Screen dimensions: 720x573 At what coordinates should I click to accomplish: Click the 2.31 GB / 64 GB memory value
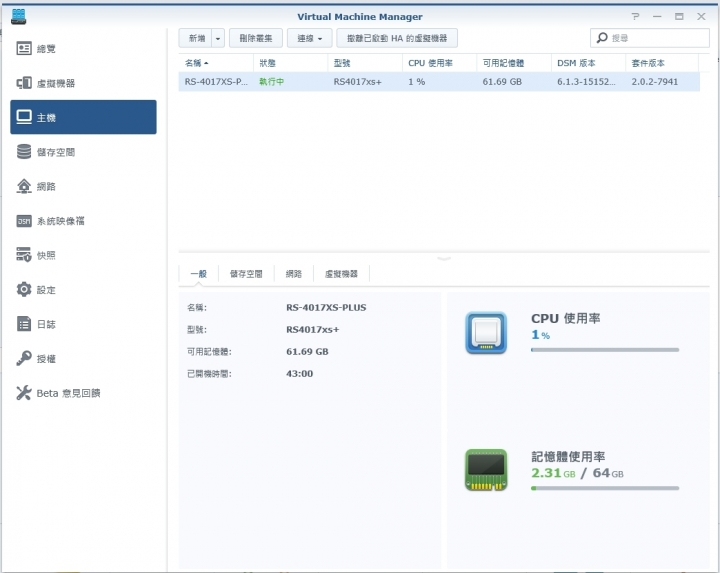tap(577, 473)
